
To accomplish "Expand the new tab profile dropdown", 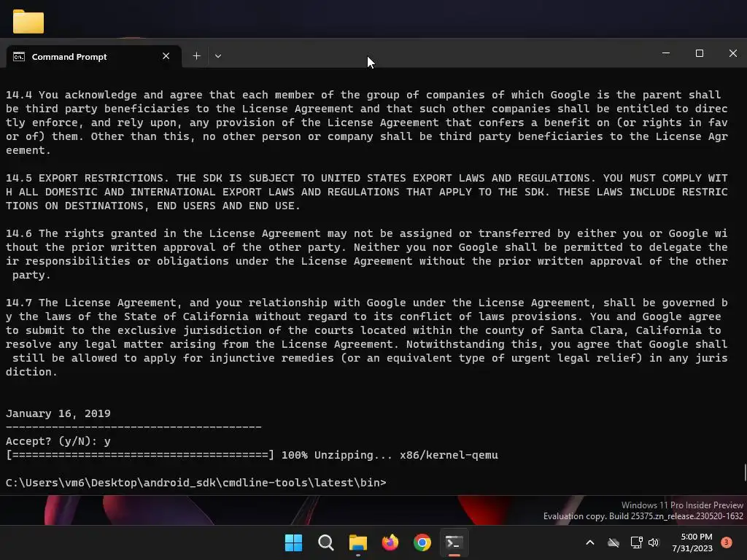I will 217,56.
